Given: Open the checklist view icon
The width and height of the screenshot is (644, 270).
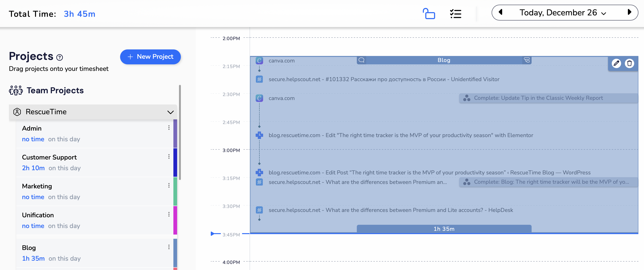Looking at the screenshot, I should (455, 14).
